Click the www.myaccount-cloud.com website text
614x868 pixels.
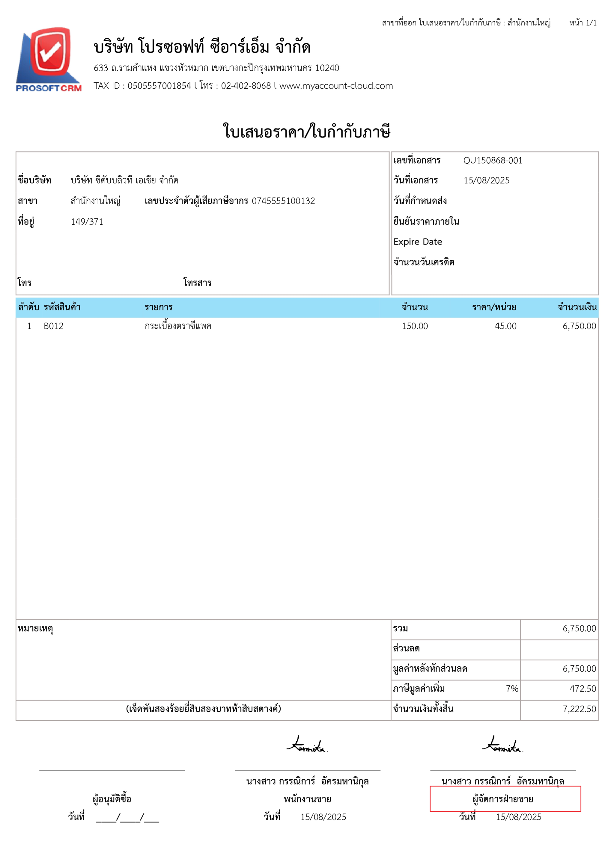coord(336,86)
